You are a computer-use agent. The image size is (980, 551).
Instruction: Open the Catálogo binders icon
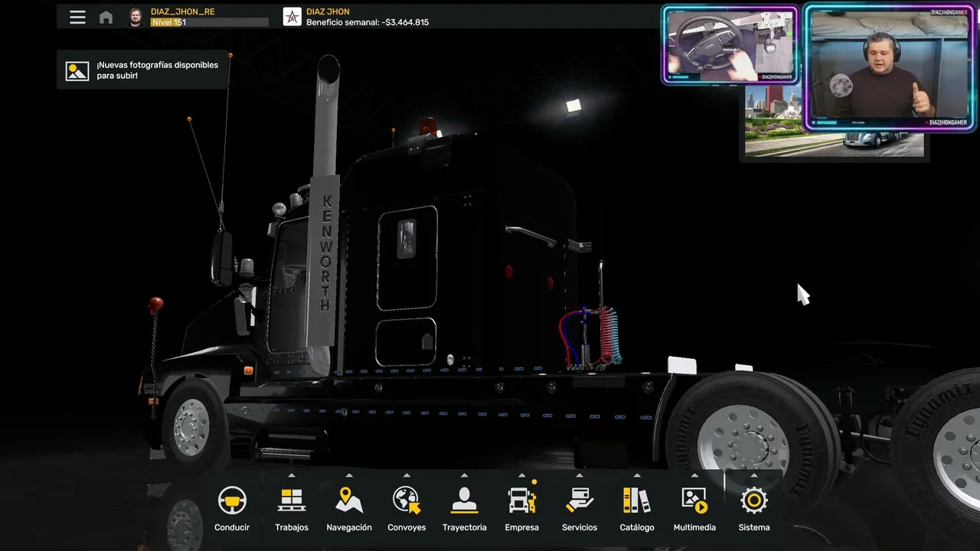[637, 500]
